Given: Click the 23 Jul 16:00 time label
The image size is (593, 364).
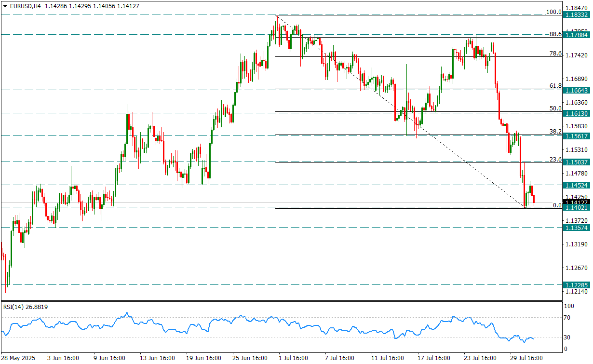Looking at the screenshot, I should click(x=480, y=358).
